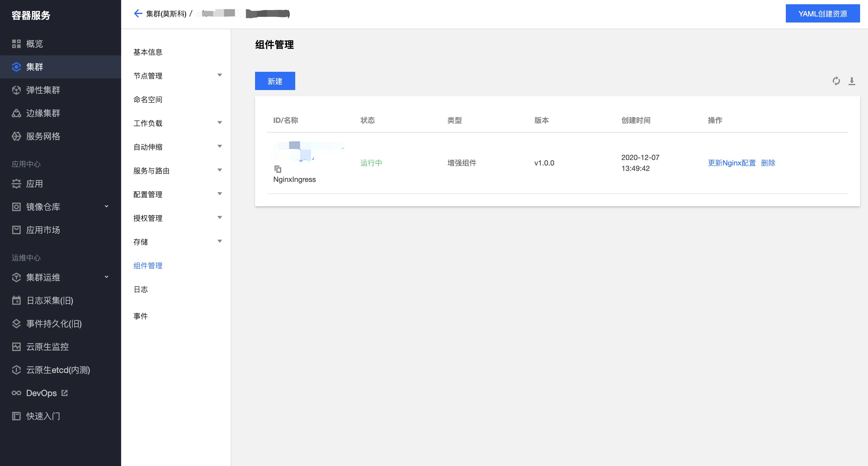This screenshot has width=868, height=466.
Task: Click the back arrow next to 集群(莫斯科)
Action: [138, 13]
